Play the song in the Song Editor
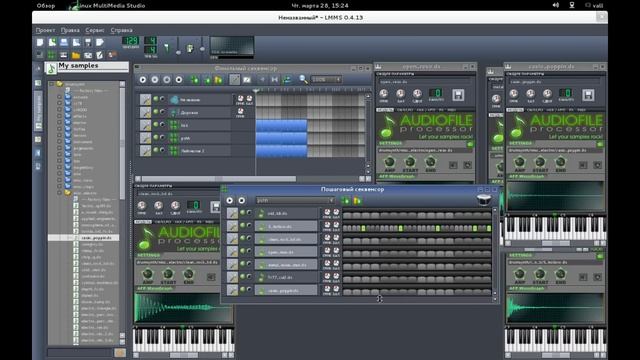 [142, 80]
